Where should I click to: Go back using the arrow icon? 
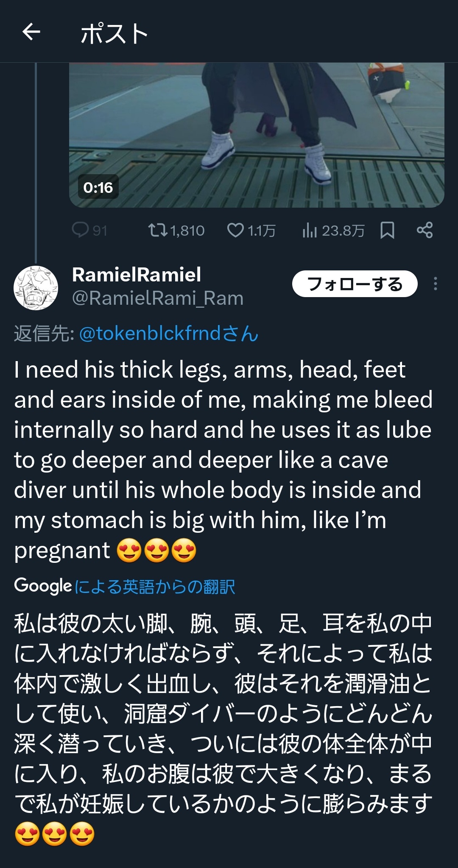(31, 32)
